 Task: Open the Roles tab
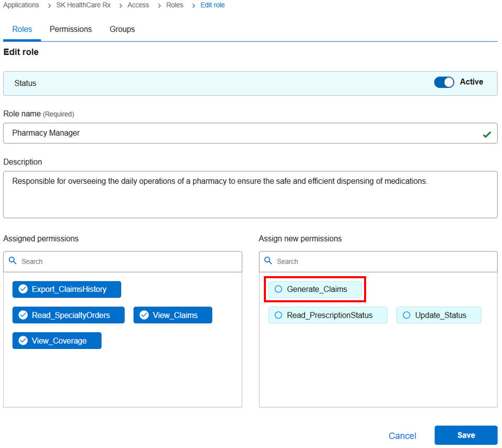[22, 29]
